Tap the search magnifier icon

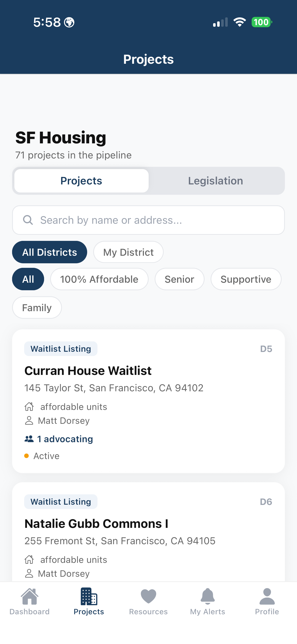coord(28,220)
